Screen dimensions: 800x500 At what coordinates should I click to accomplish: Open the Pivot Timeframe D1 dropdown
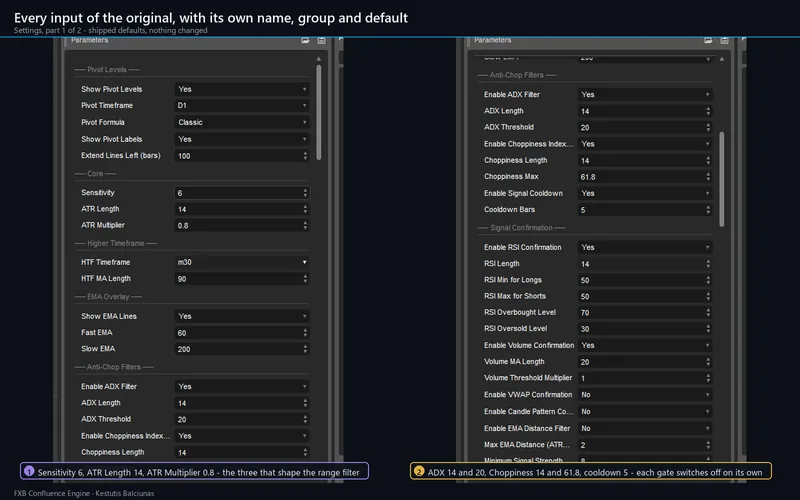click(x=242, y=106)
